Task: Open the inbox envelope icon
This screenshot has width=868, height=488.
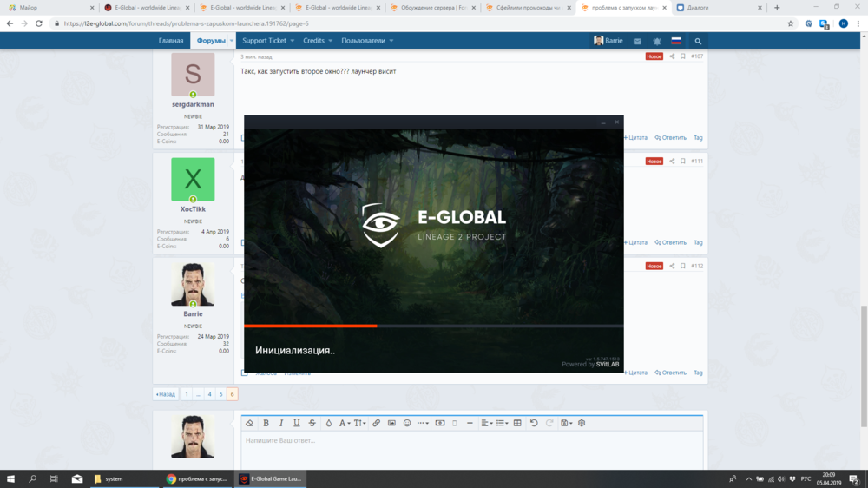Action: [x=637, y=41]
